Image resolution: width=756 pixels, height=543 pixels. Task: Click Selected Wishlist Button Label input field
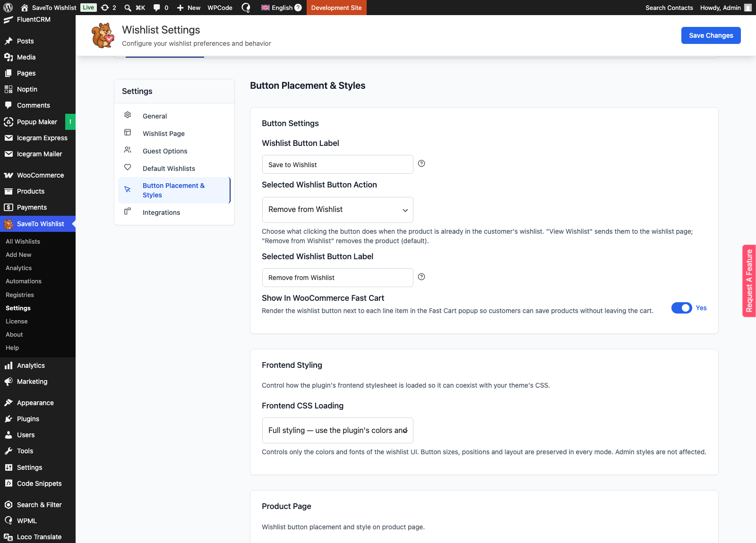click(338, 278)
